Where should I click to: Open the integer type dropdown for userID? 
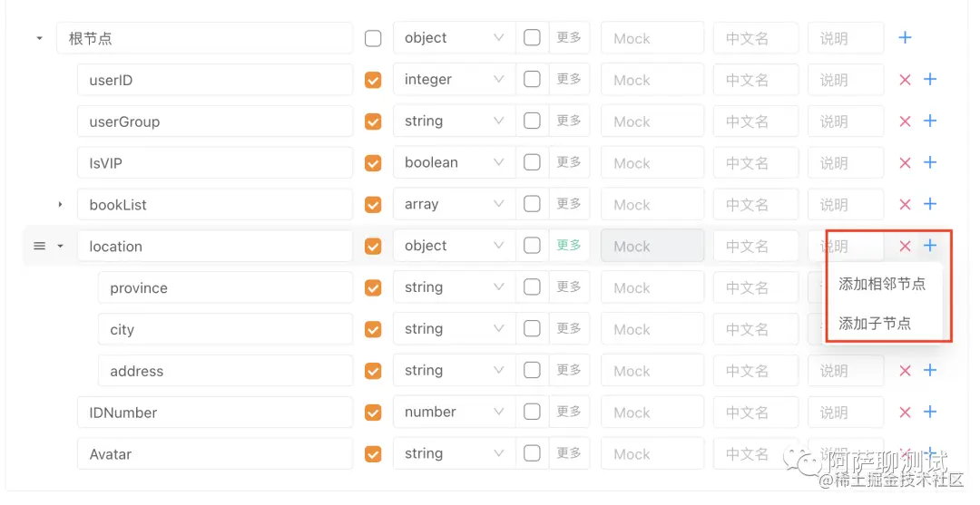click(455, 79)
